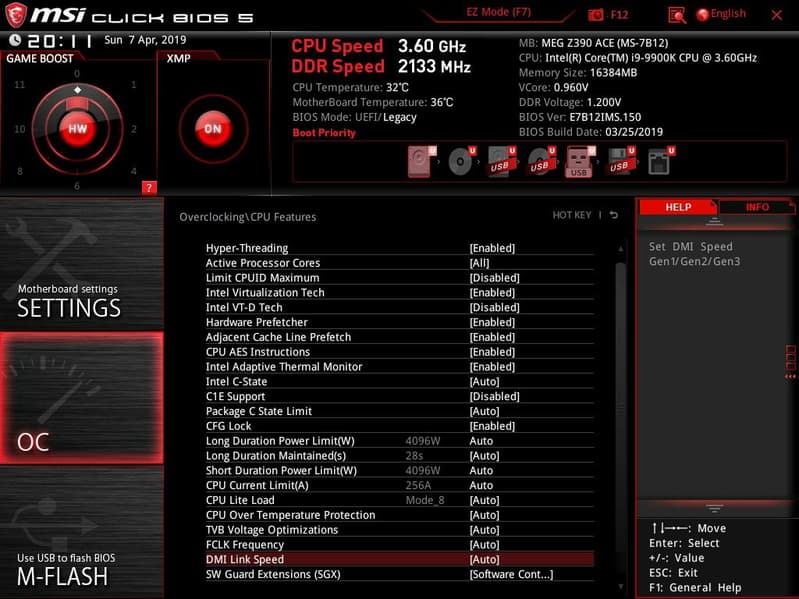Viewport: 799px width, 599px height.
Task: Click scroll up arrow of settings list
Action: click(x=620, y=249)
